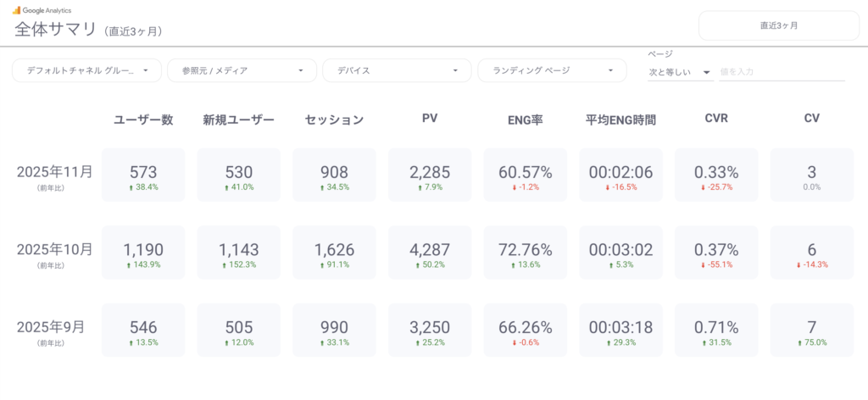Click the green up arrow under 1,190
This screenshot has height=400, width=868.
[x=128, y=264]
